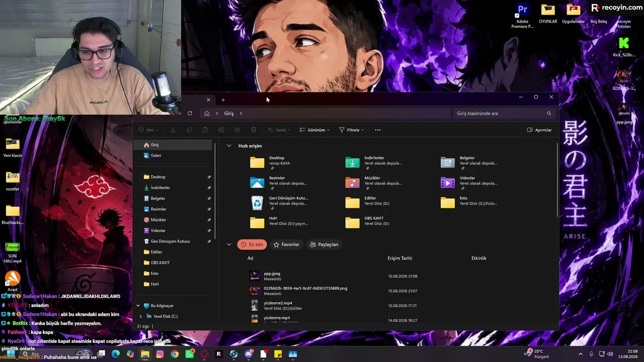
Task: Sort recent files by Erişim Tarihi column
Action: [400, 258]
